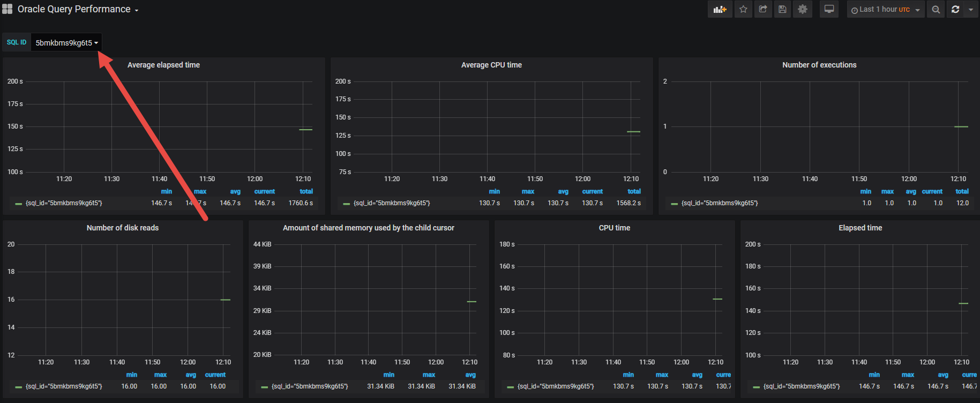Viewport: 980px width, 403px height.
Task: Click the data point in Average CPU time graph
Action: [633, 131]
